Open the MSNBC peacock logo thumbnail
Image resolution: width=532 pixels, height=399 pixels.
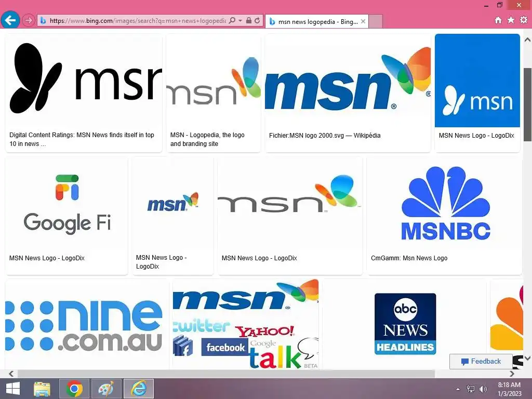click(x=445, y=204)
